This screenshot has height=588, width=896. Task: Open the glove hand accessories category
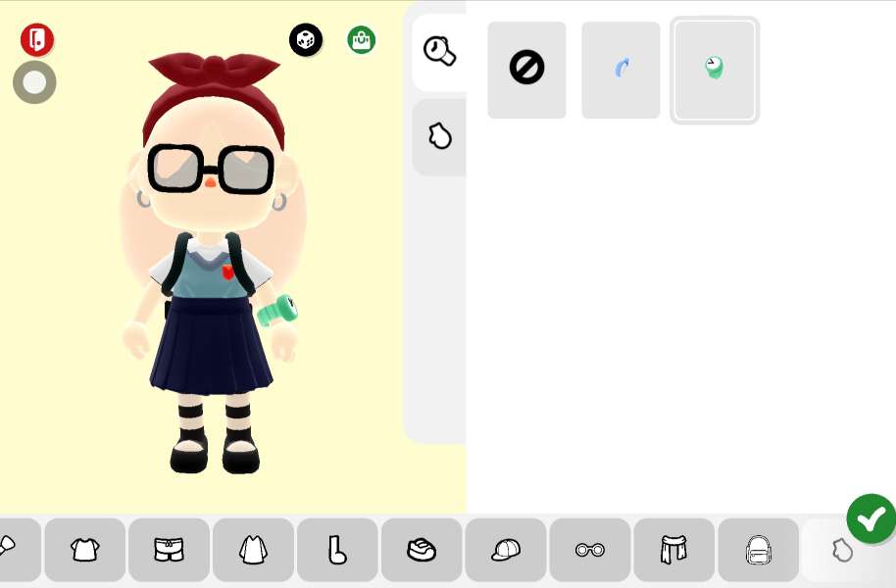[842, 551]
